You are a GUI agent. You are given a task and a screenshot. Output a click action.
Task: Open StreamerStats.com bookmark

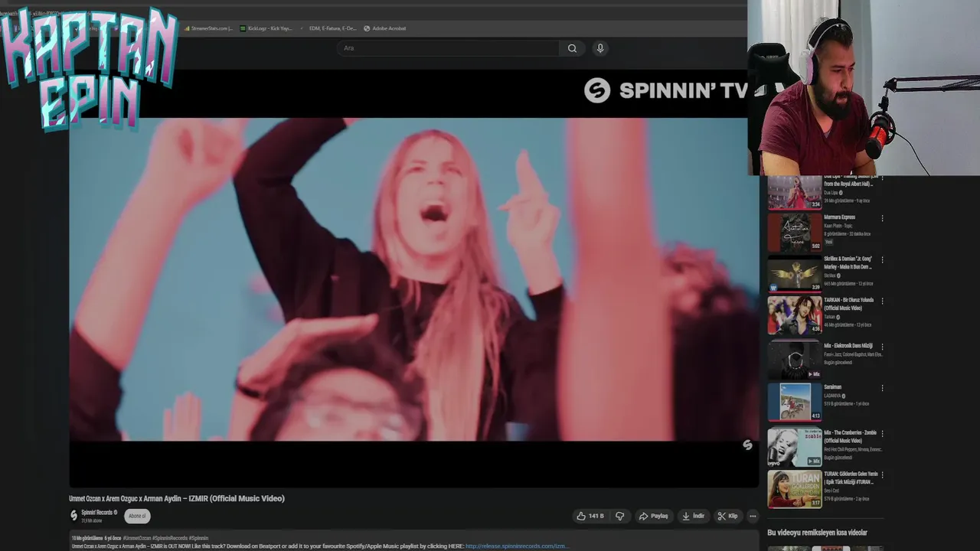coord(208,28)
